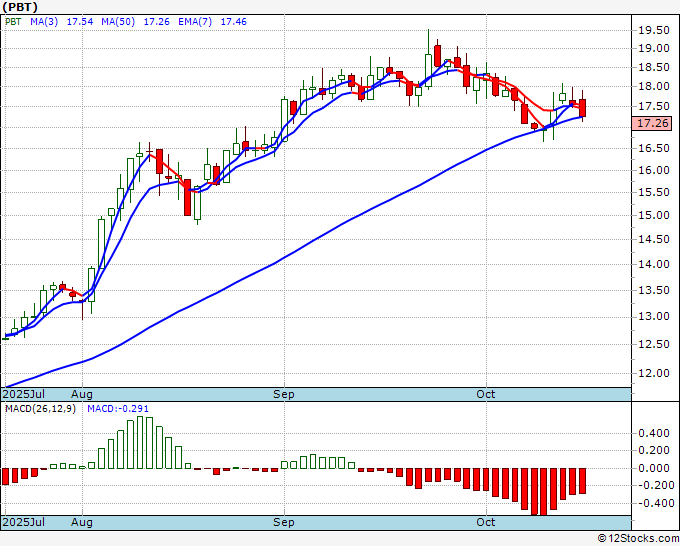Select the MA(50) legend label
This screenshot has width=680, height=546.
click(x=118, y=22)
